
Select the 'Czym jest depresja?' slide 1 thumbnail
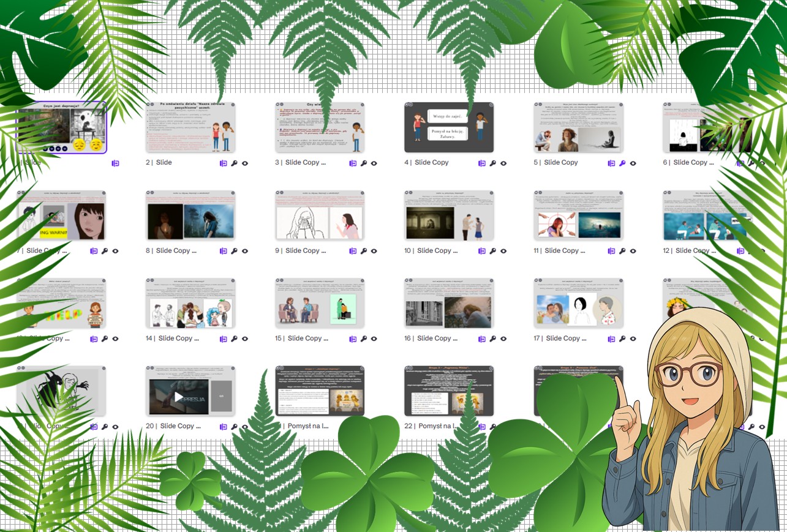(61, 127)
